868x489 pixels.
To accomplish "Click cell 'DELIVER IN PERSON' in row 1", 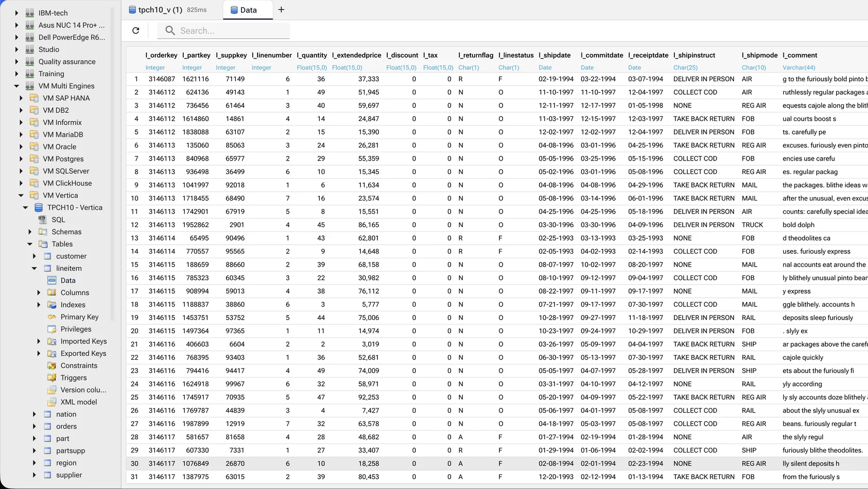I will coord(703,79).
